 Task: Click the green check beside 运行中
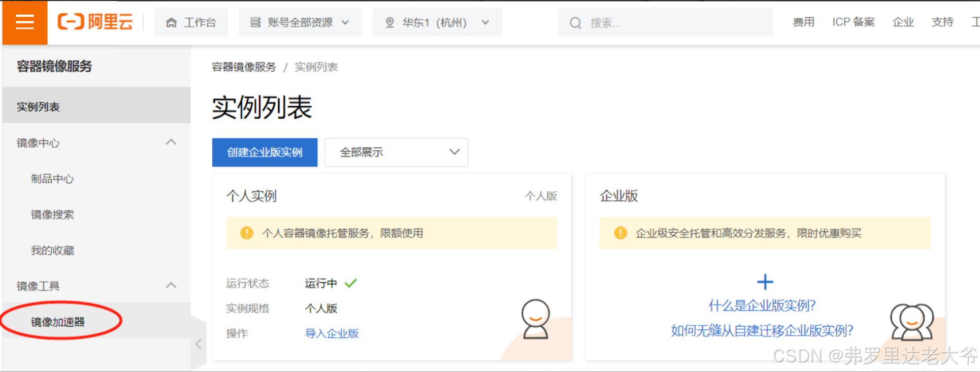coord(351,283)
